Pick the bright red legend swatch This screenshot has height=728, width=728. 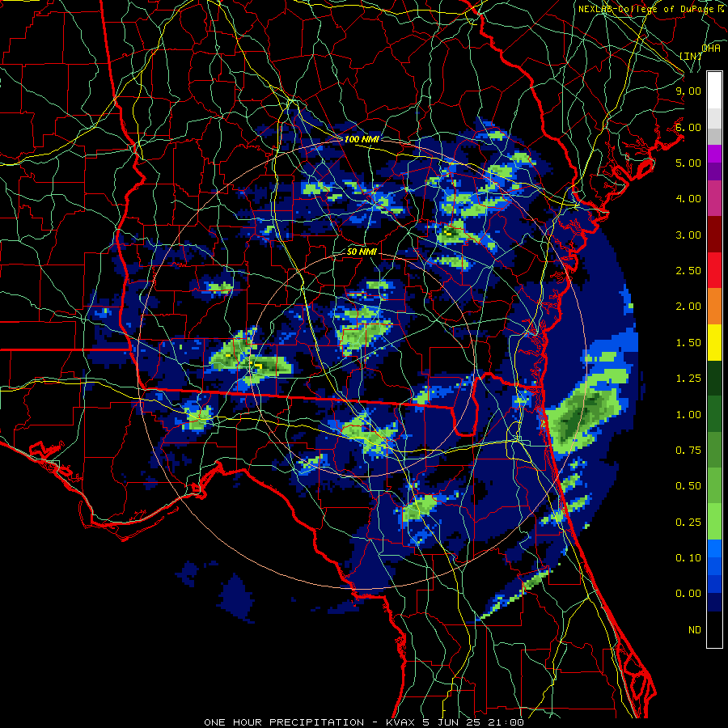[x=714, y=270]
